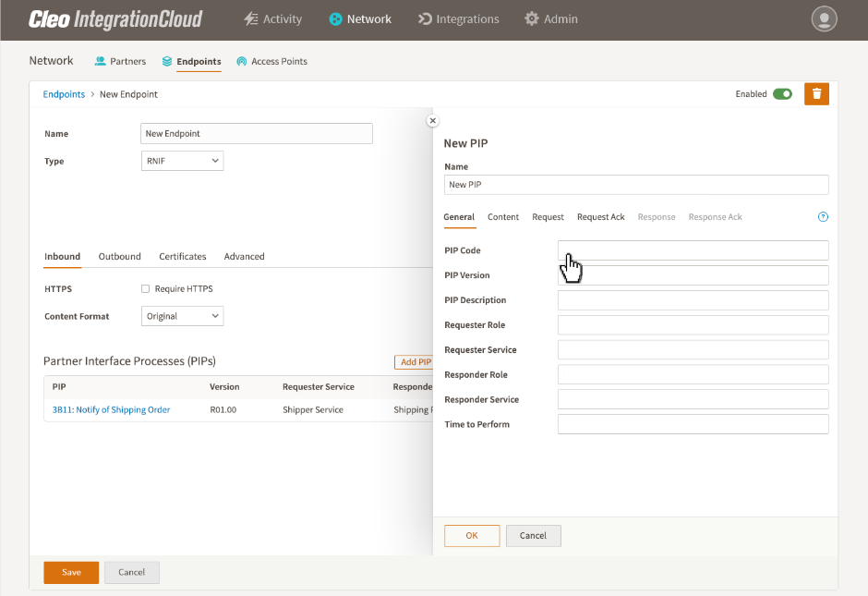
Task: Toggle the Enabled switch
Action: pos(782,93)
